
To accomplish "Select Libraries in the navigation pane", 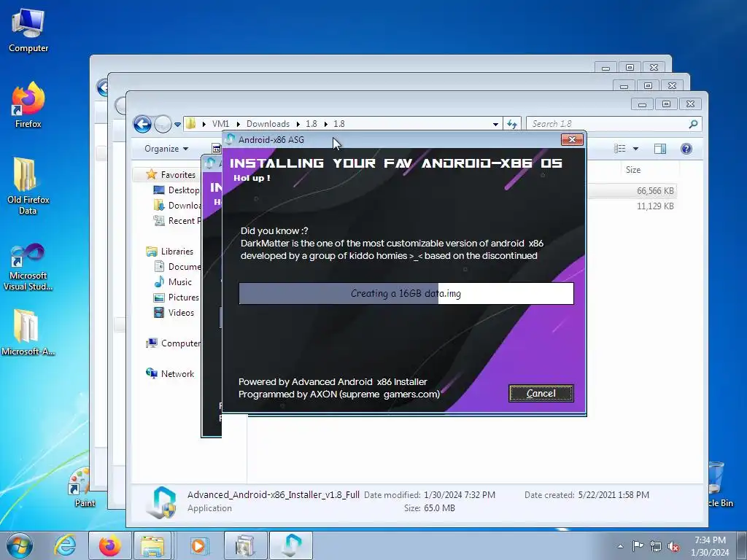I will pos(177,252).
